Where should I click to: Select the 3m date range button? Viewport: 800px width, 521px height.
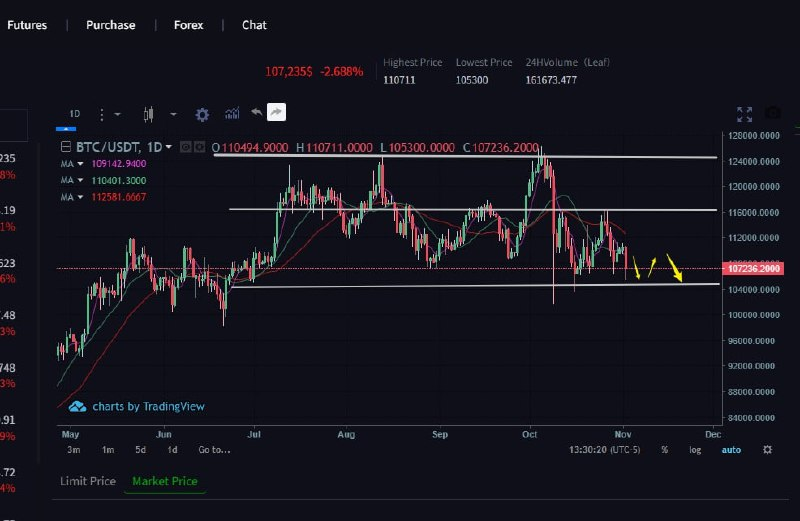pyautogui.click(x=74, y=450)
